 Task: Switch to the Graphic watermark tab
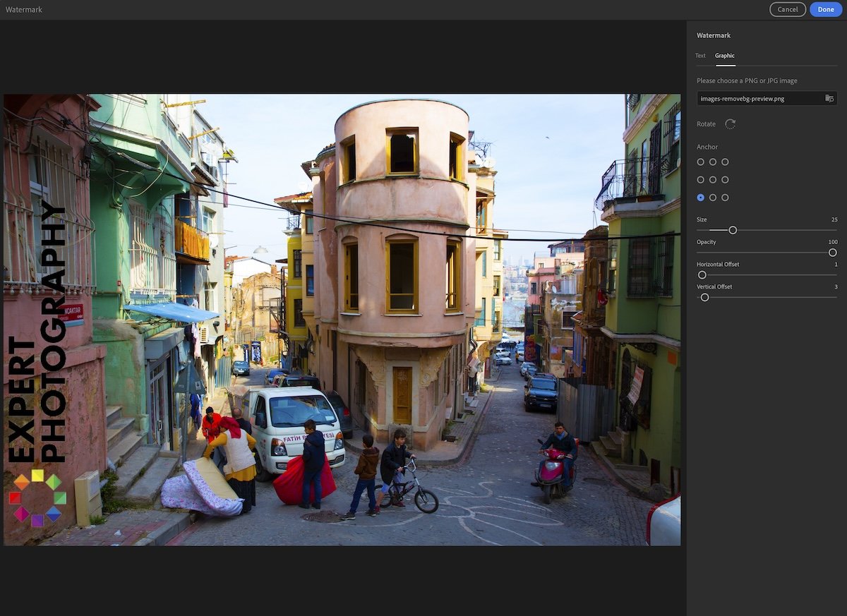coord(725,55)
